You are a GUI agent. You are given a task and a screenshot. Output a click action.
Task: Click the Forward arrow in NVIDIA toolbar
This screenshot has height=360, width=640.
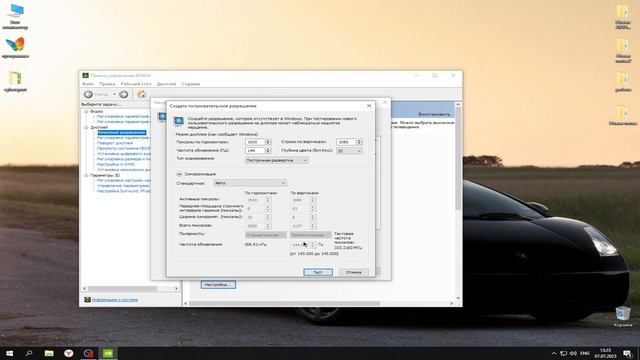(x=124, y=94)
